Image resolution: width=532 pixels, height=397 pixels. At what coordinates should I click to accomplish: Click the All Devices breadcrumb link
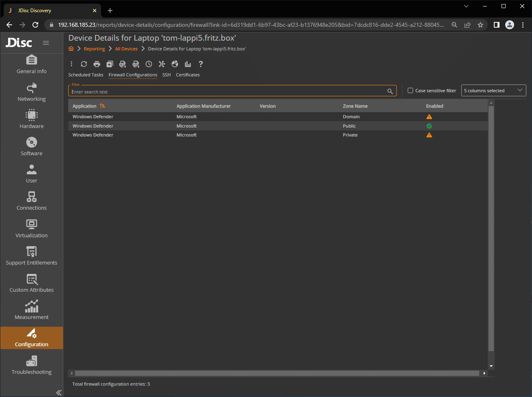[126, 49]
